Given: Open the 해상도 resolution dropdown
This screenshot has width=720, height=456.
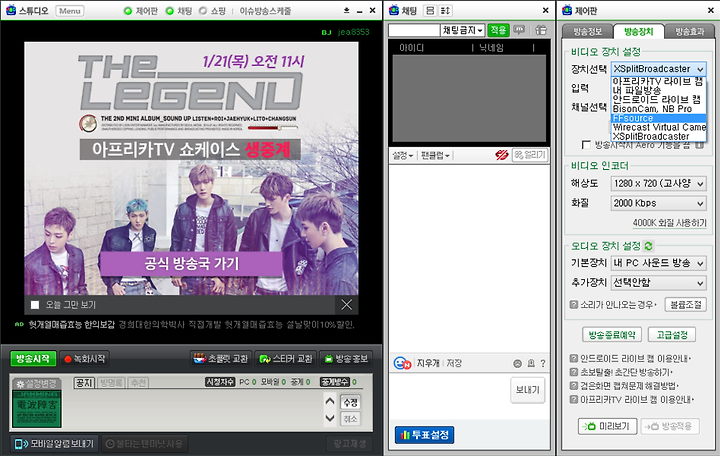Looking at the screenshot, I should (x=658, y=184).
